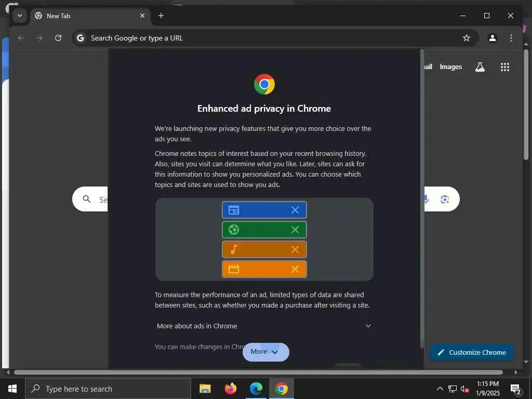This screenshot has width=532, height=399.
Task: Click the address bar URL field
Action: pos(275,38)
